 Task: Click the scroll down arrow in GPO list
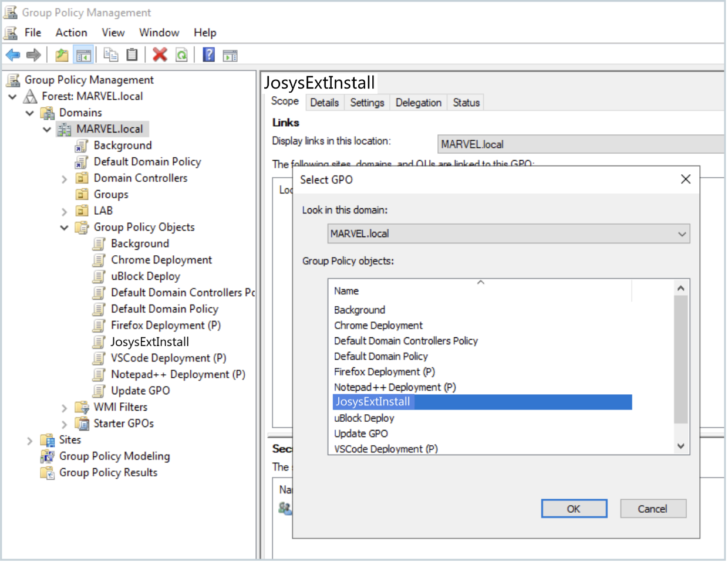pos(680,446)
